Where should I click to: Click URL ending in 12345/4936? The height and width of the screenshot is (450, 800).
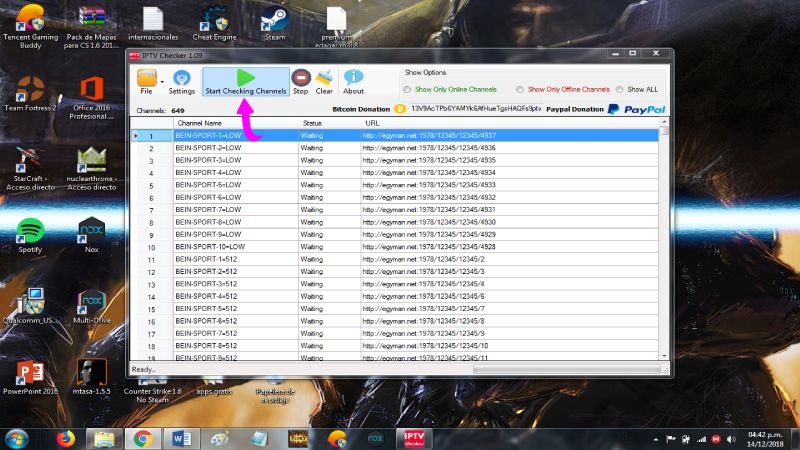tap(429, 147)
